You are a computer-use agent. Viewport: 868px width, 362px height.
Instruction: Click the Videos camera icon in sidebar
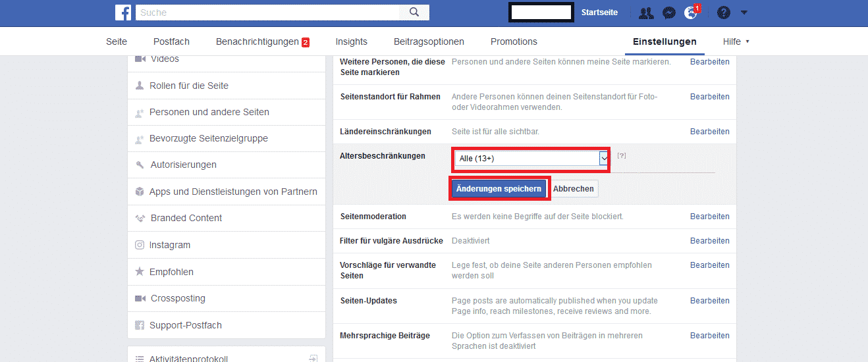(x=140, y=59)
